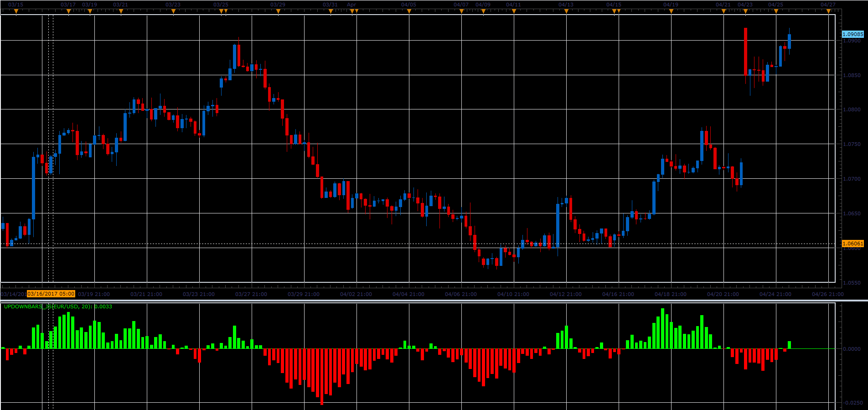Click the orange marker under the 04/09 date
868x410 pixels.
[x=483, y=11]
